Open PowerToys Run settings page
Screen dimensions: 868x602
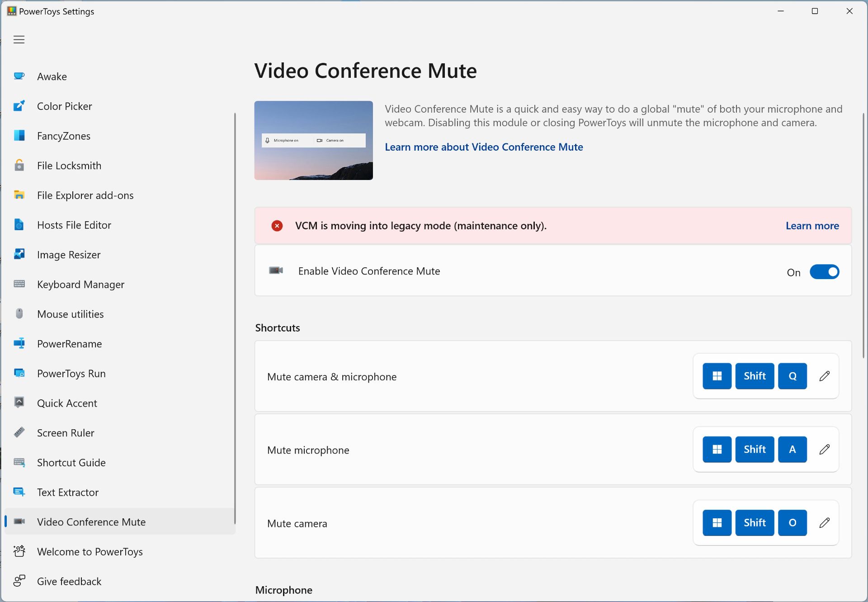click(71, 374)
